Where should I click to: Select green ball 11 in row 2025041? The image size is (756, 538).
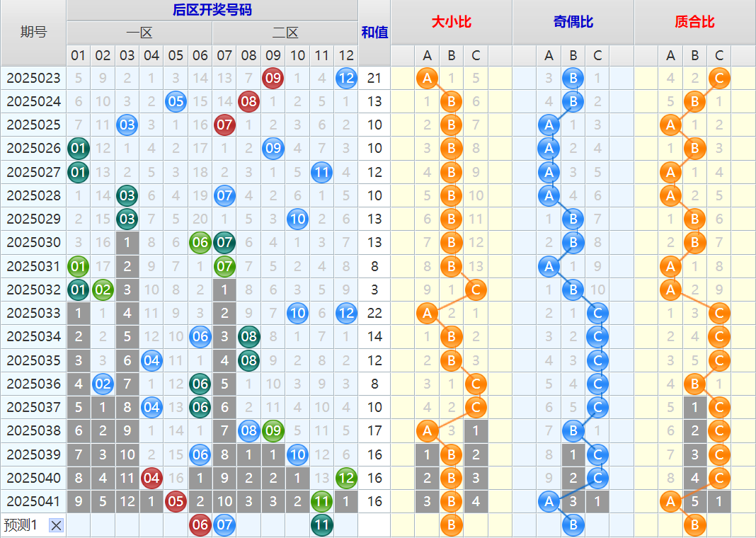(321, 501)
